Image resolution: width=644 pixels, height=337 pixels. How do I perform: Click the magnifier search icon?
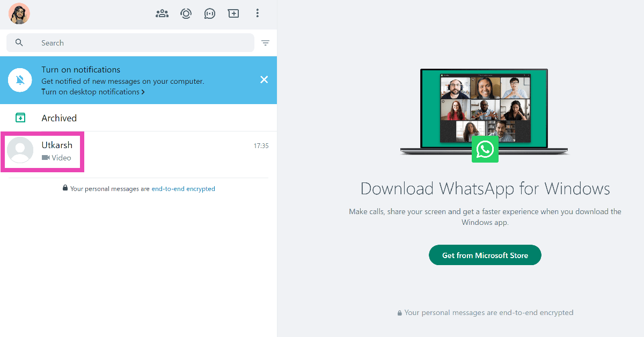click(19, 43)
